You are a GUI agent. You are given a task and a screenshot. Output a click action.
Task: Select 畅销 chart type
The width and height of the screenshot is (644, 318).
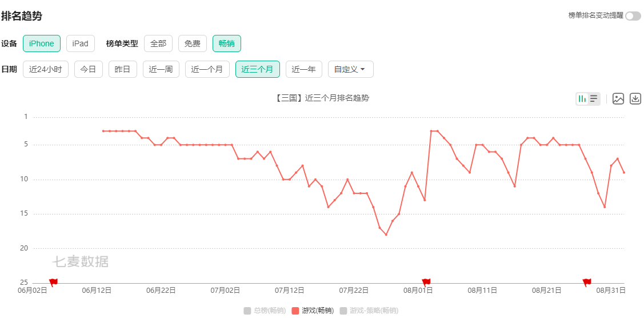click(x=227, y=43)
